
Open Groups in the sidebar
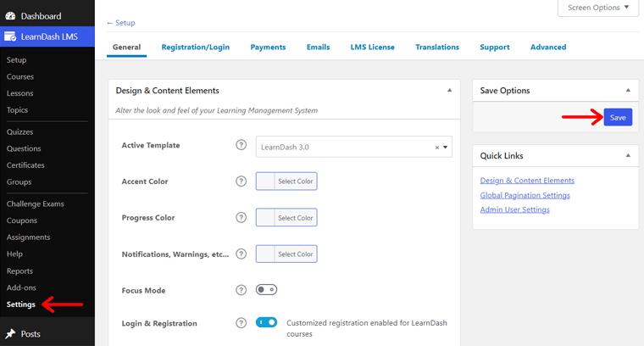tap(19, 181)
